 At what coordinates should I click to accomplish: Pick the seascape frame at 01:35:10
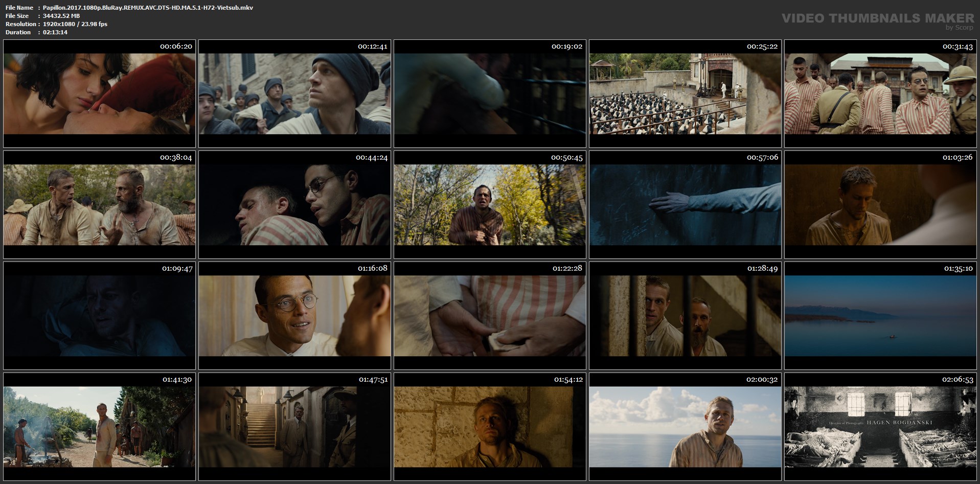(880, 316)
